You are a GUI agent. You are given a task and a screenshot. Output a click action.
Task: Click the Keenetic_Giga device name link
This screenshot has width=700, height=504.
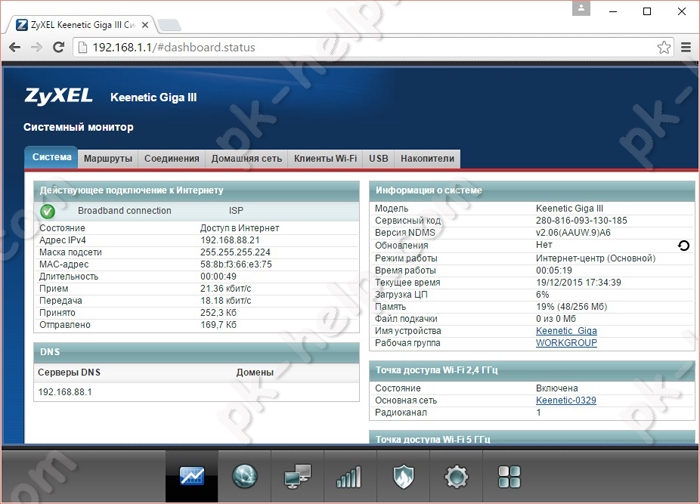tap(566, 331)
